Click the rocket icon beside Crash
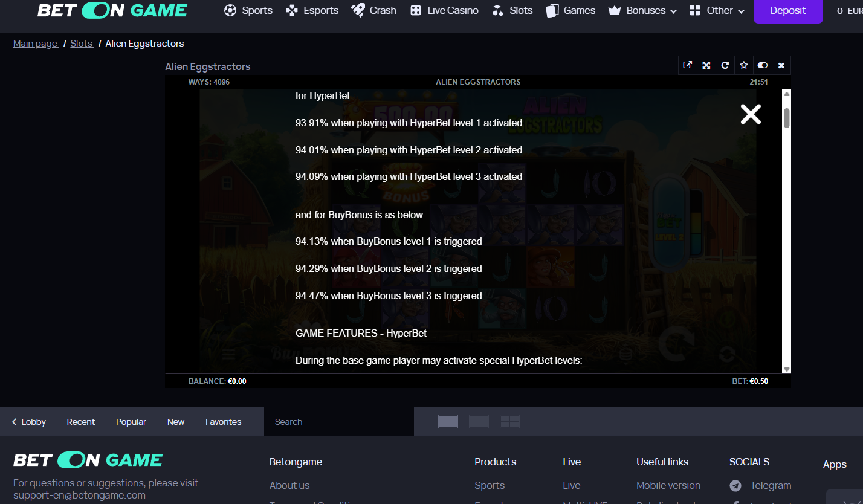 click(358, 10)
